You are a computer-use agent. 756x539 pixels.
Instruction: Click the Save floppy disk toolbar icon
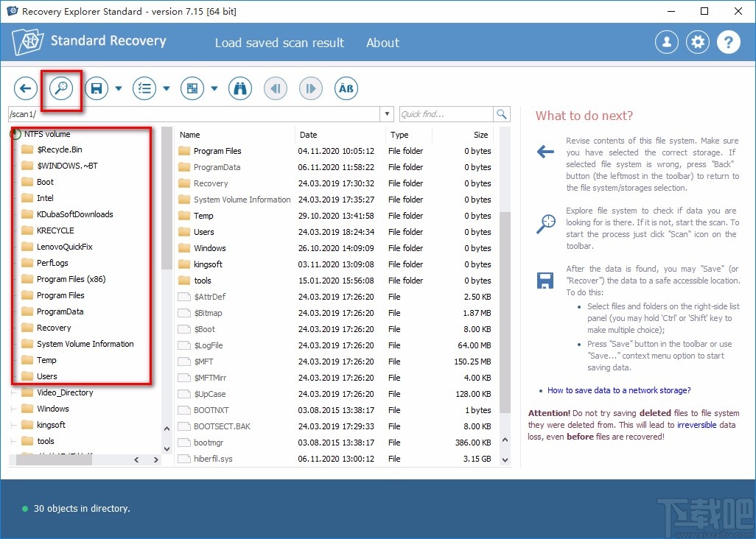(x=97, y=88)
